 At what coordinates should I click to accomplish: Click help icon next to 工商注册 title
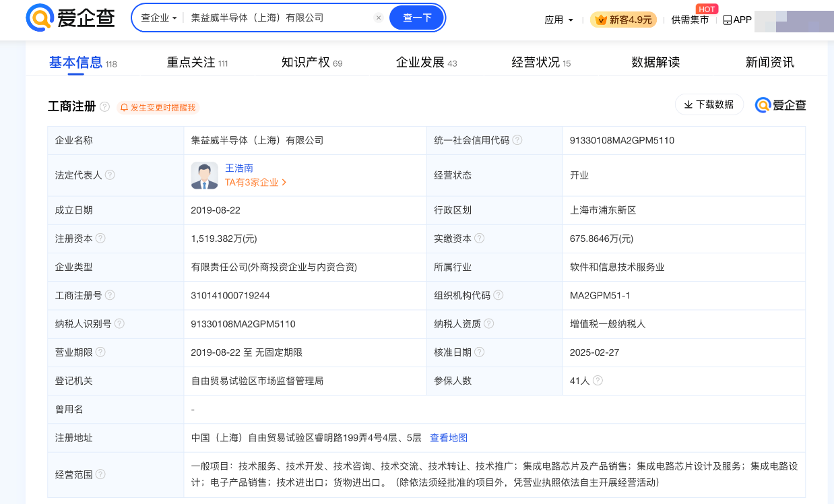coord(104,106)
